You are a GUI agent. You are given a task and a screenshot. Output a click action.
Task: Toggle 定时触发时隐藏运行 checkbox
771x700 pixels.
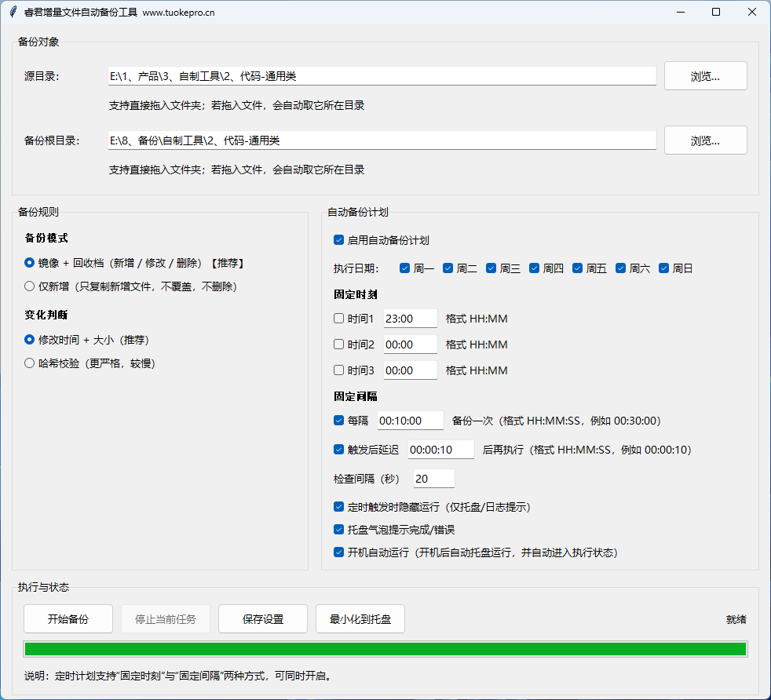339,507
